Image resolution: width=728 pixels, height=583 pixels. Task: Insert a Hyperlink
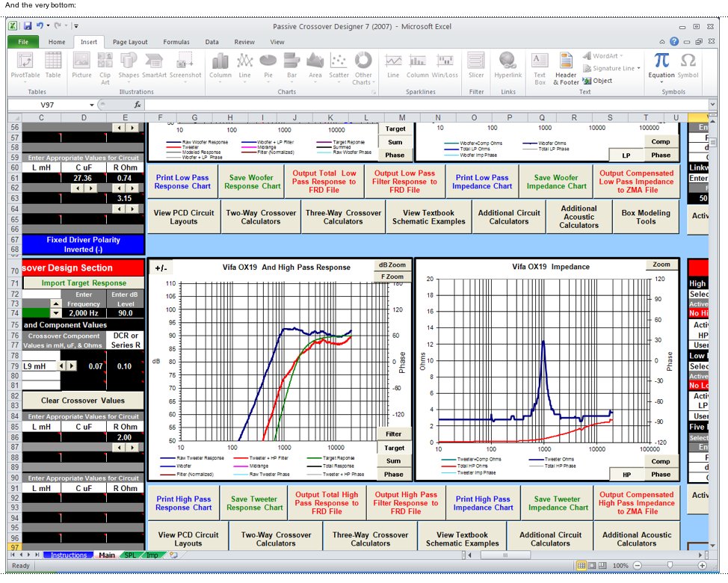(x=508, y=66)
